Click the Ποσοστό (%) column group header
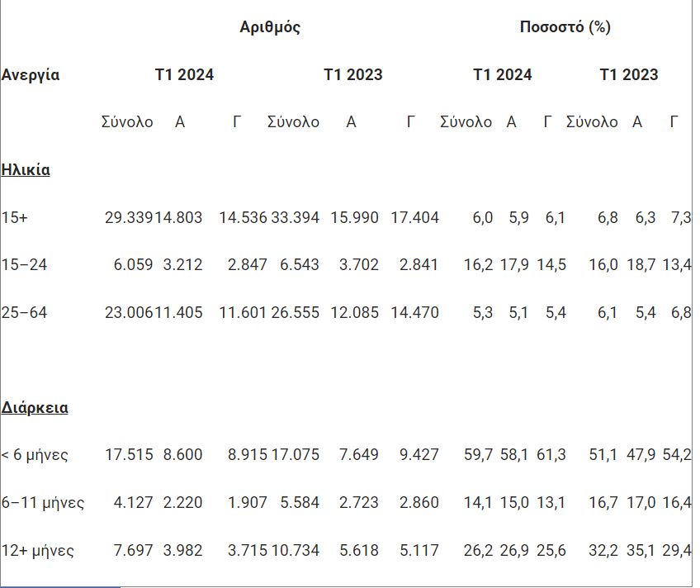This screenshot has width=700, height=588. pos(565,27)
